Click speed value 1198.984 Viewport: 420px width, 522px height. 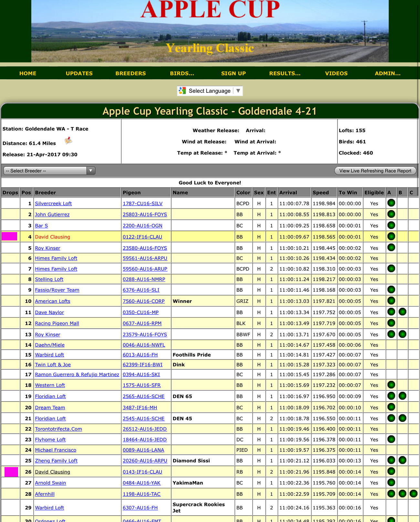coord(324,203)
